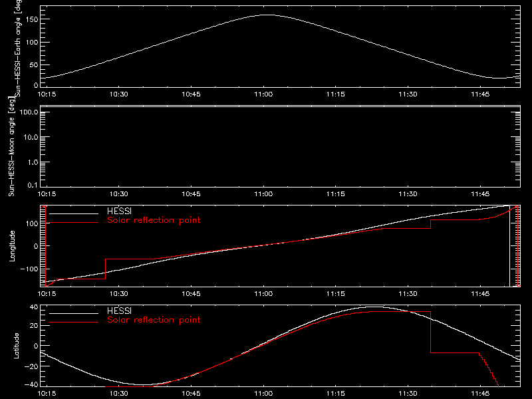The width and height of the screenshot is (532, 399).
Task: Click the Longitude axis title
Action: 12,246
